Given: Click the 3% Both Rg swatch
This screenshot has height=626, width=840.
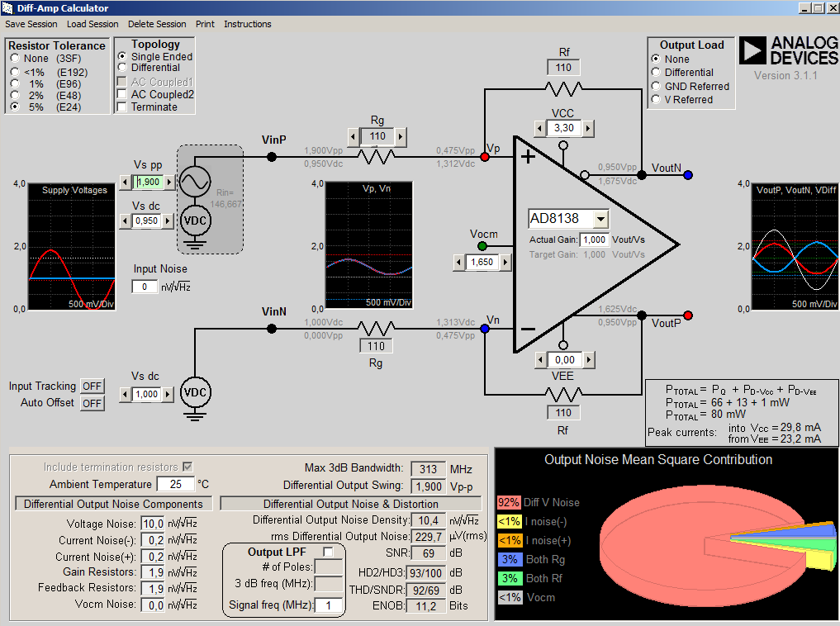Looking at the screenshot, I should click(510, 560).
